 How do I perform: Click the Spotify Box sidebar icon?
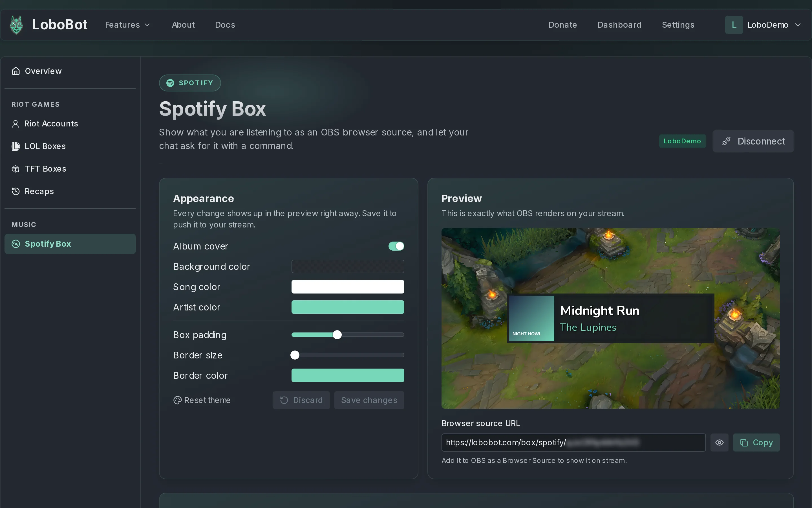pyautogui.click(x=16, y=244)
